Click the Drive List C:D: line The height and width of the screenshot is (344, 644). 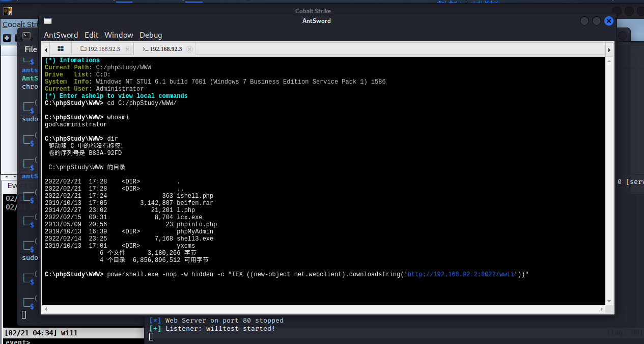coord(77,74)
